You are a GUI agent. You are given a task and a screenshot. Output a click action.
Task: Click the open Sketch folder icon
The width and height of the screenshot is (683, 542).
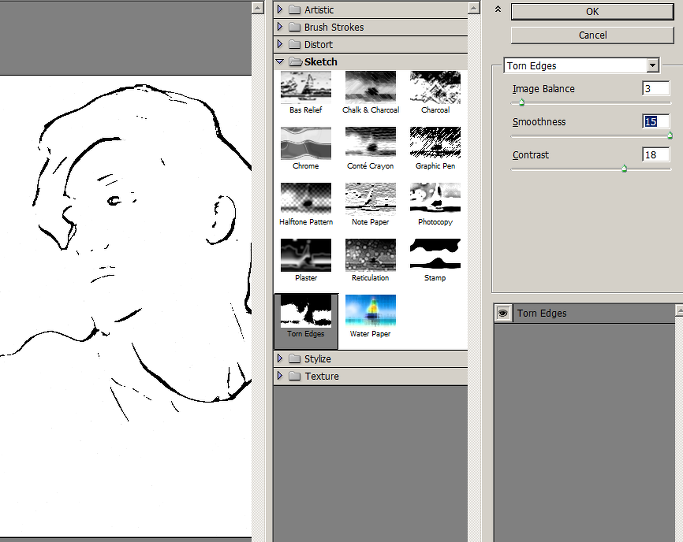(x=296, y=62)
